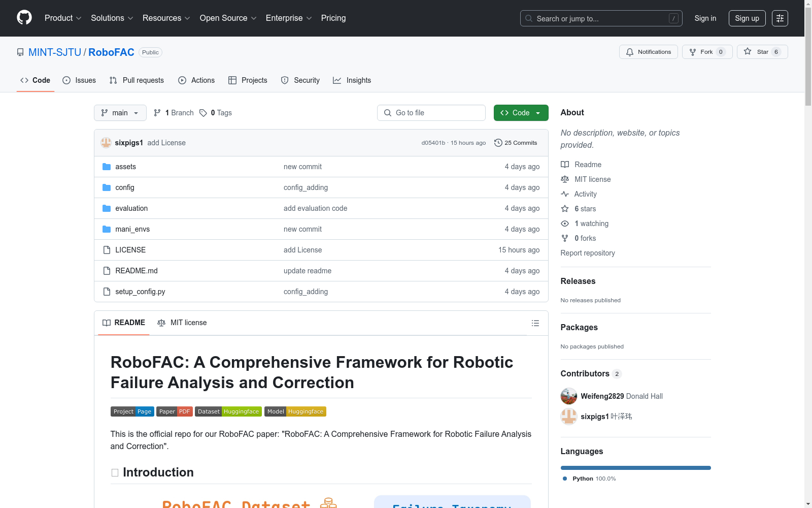
Task: Select the README tab in file viewer
Action: pyautogui.click(x=124, y=323)
